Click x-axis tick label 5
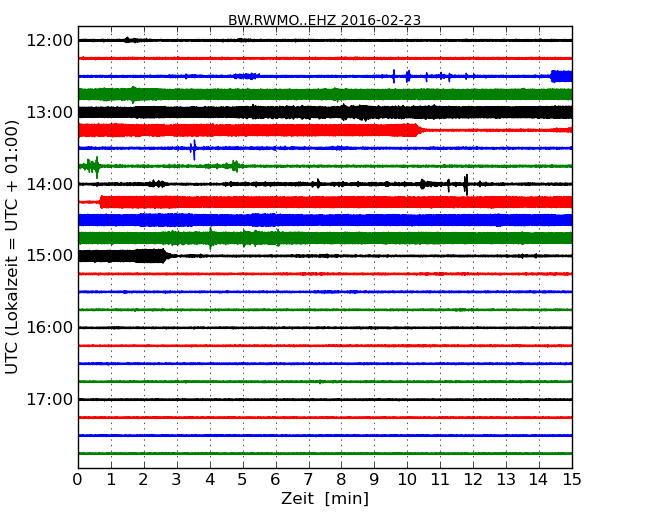This screenshot has width=650, height=520. coord(243,480)
